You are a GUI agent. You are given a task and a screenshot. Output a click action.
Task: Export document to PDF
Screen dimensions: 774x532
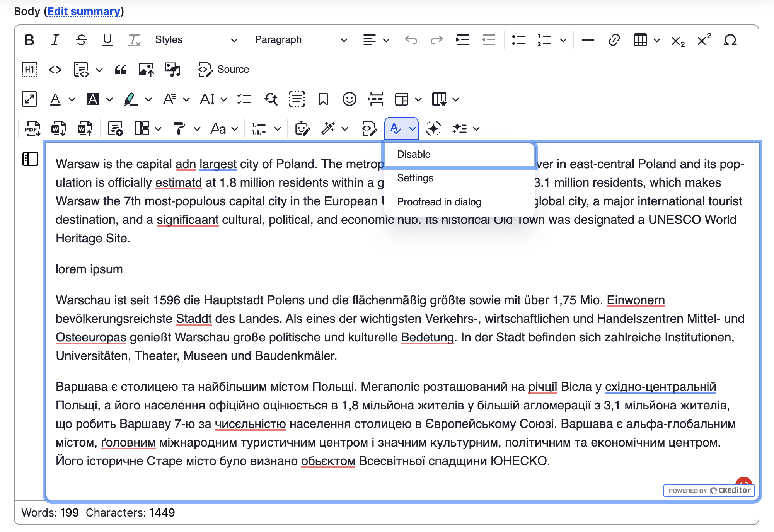click(32, 129)
